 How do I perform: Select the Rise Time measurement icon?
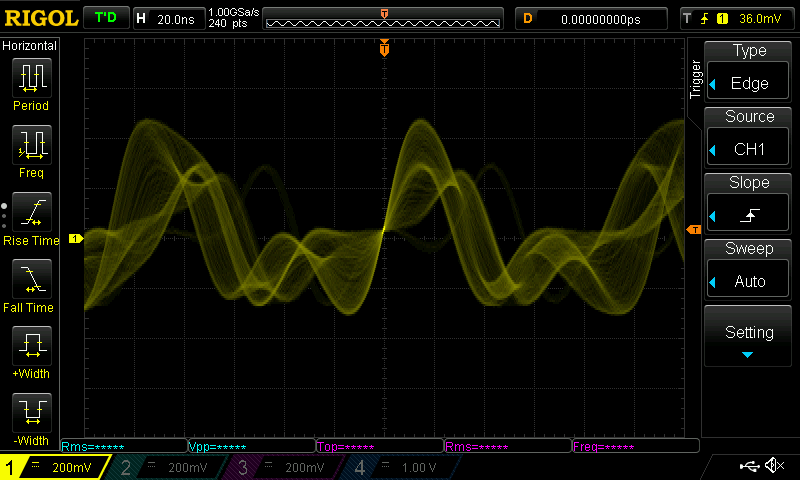click(32, 212)
